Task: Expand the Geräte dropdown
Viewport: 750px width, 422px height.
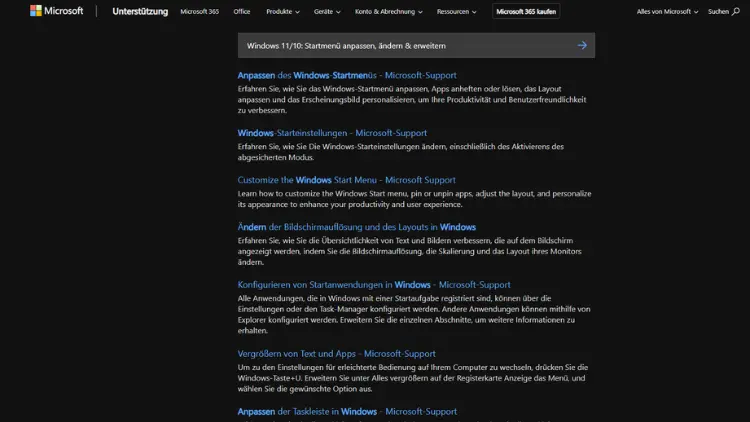Action: click(327, 11)
